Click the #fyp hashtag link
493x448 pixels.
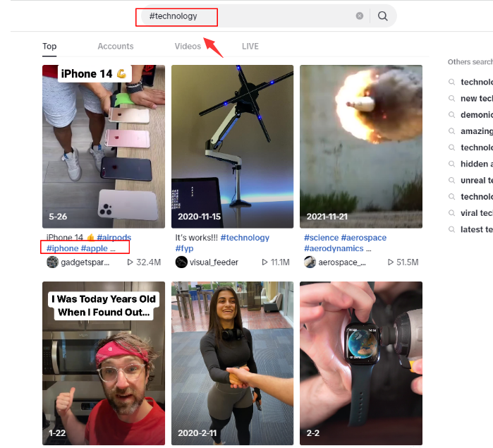click(x=185, y=248)
